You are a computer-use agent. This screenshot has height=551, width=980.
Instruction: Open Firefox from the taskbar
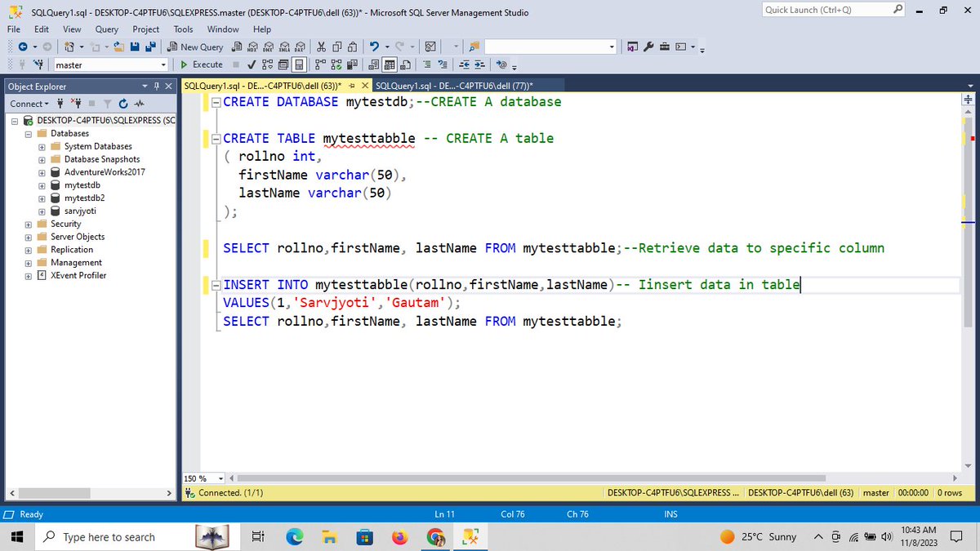click(x=399, y=537)
